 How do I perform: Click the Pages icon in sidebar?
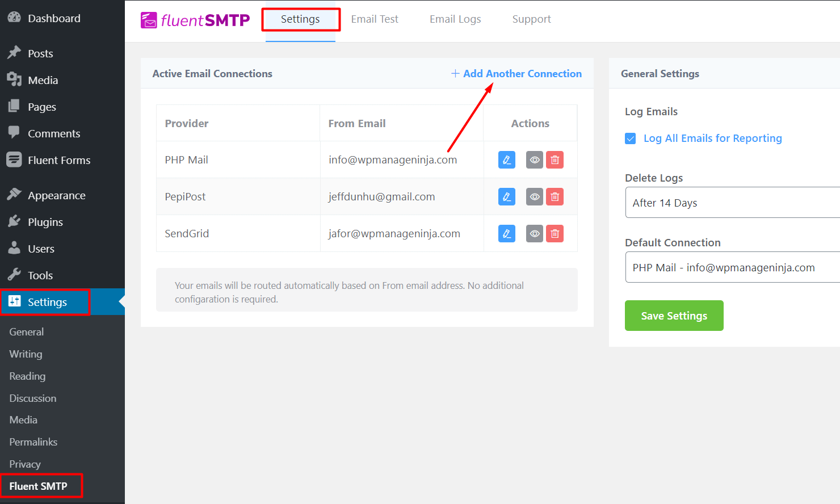(x=14, y=106)
